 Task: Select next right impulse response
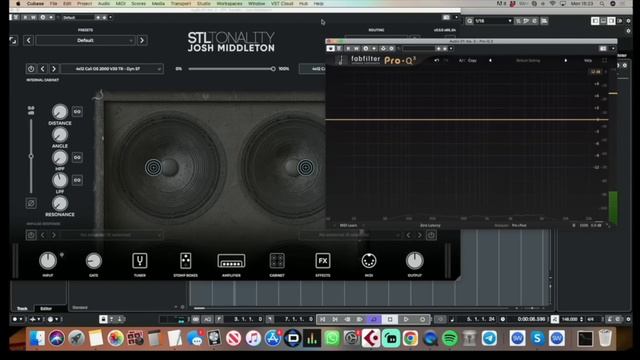[420, 235]
